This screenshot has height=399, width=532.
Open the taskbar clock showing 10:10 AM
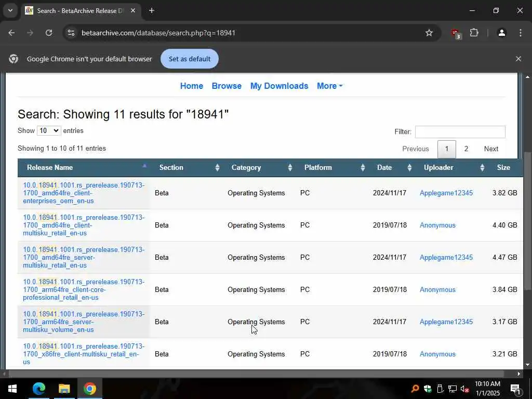pyautogui.click(x=487, y=389)
